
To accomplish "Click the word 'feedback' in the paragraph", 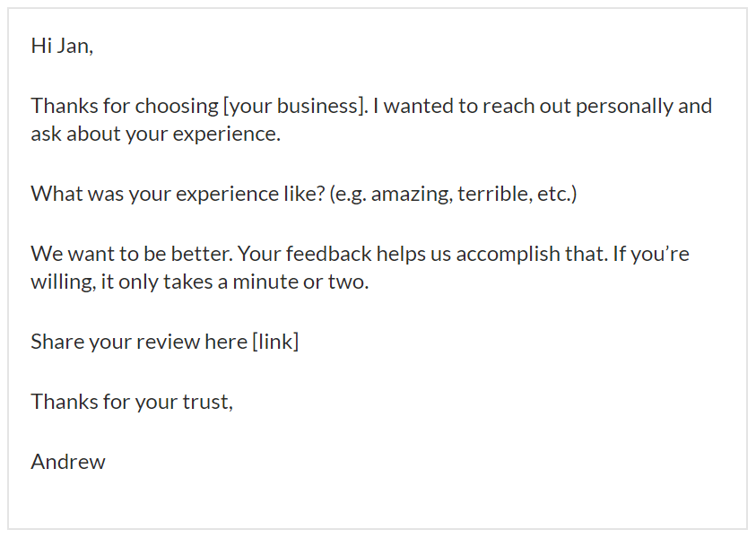I will pos(328,254).
